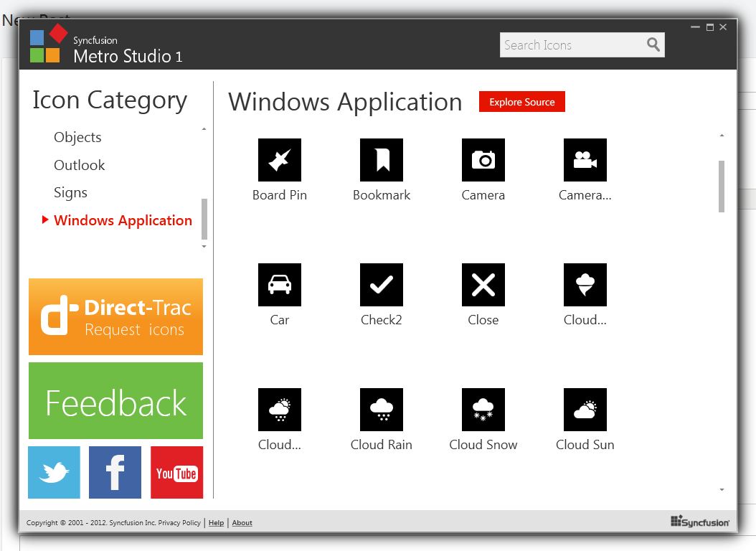Click the icon grid scroll-up arrow
The width and height of the screenshot is (756, 551).
[722, 136]
